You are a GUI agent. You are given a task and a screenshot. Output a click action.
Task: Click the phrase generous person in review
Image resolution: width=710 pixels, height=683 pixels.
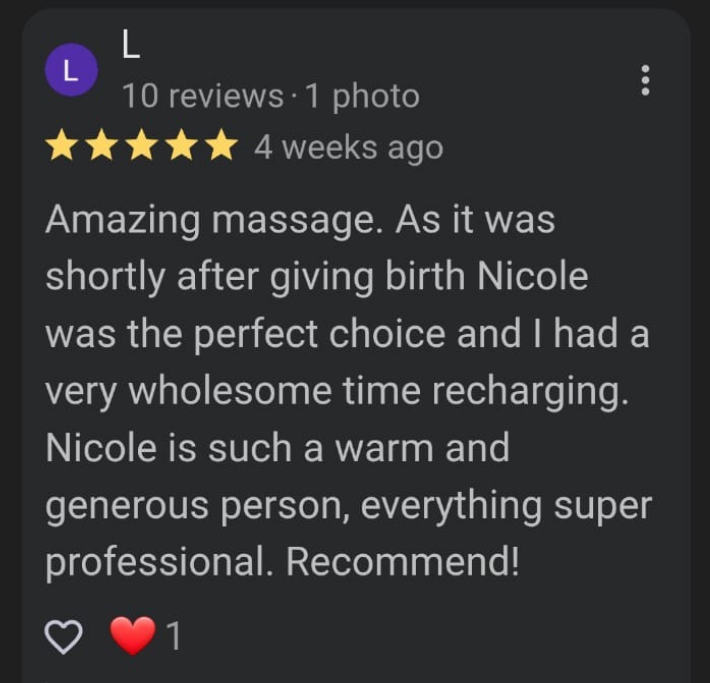(198, 506)
